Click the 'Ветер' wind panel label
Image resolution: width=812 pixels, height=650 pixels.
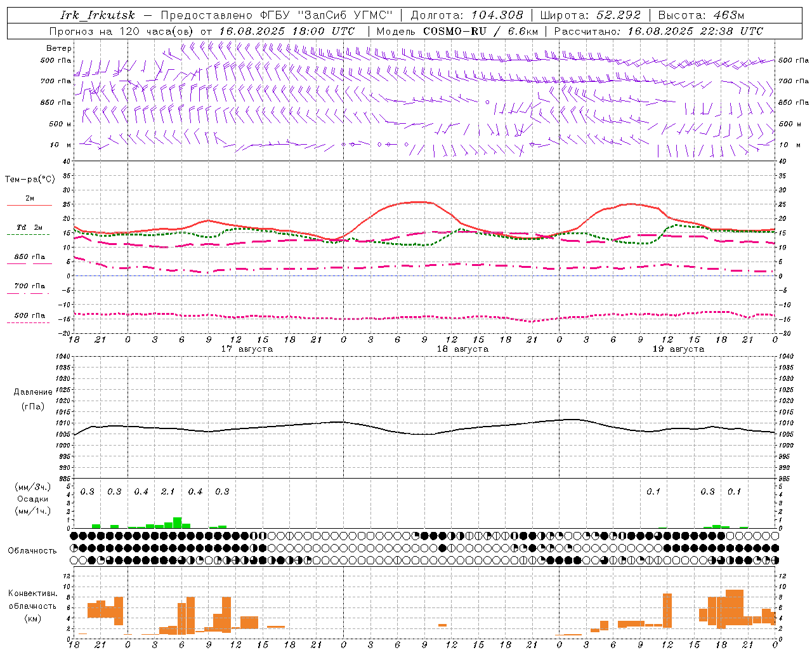click(59, 48)
